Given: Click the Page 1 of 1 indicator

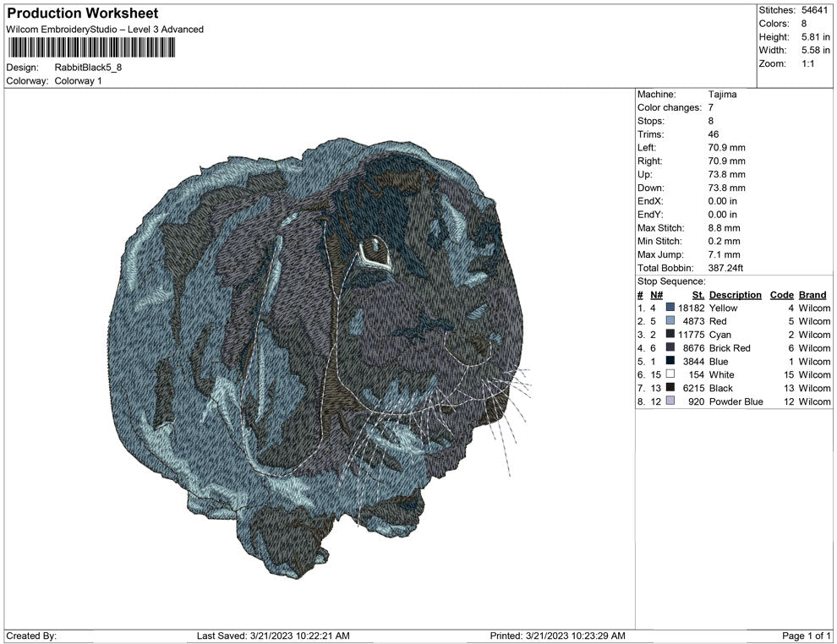Looking at the screenshot, I should [x=807, y=636].
